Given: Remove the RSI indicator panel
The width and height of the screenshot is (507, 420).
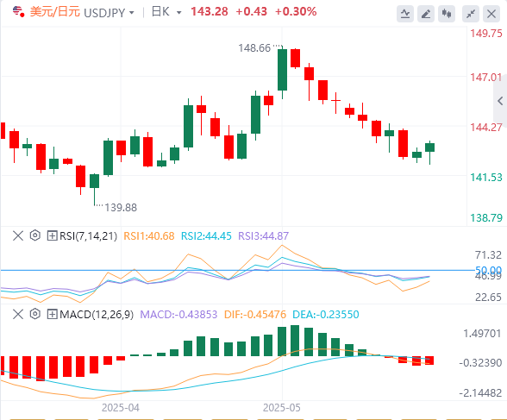Looking at the screenshot, I should tap(18, 235).
